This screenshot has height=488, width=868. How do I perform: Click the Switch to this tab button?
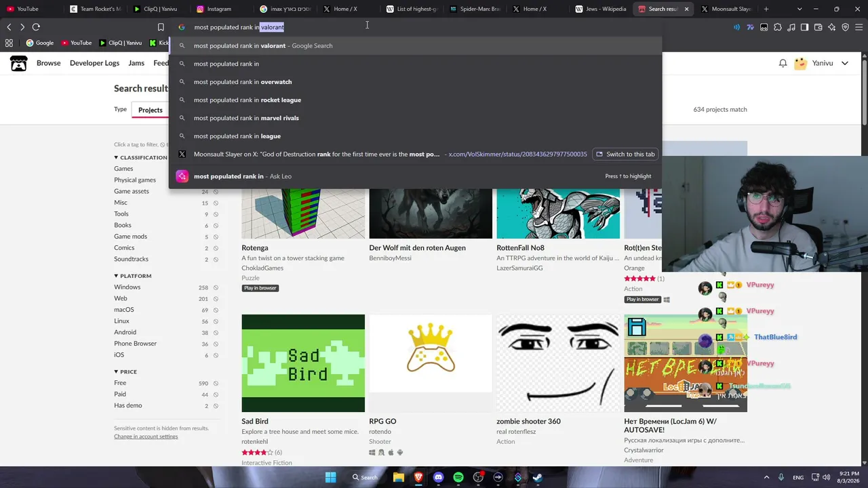625,154
